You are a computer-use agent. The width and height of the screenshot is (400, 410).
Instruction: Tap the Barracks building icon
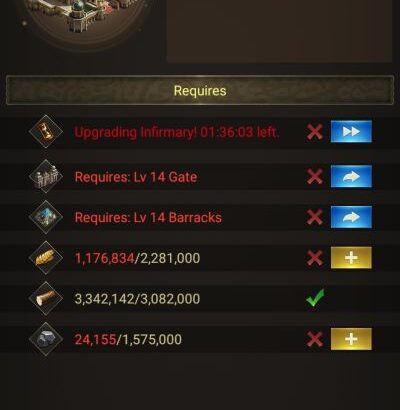point(46,217)
